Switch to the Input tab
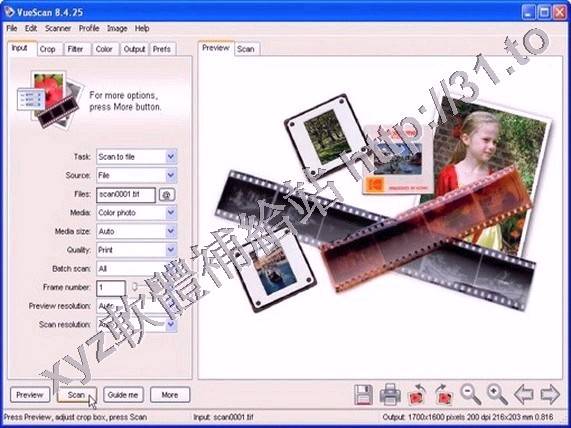The image size is (571, 428). click(20, 48)
